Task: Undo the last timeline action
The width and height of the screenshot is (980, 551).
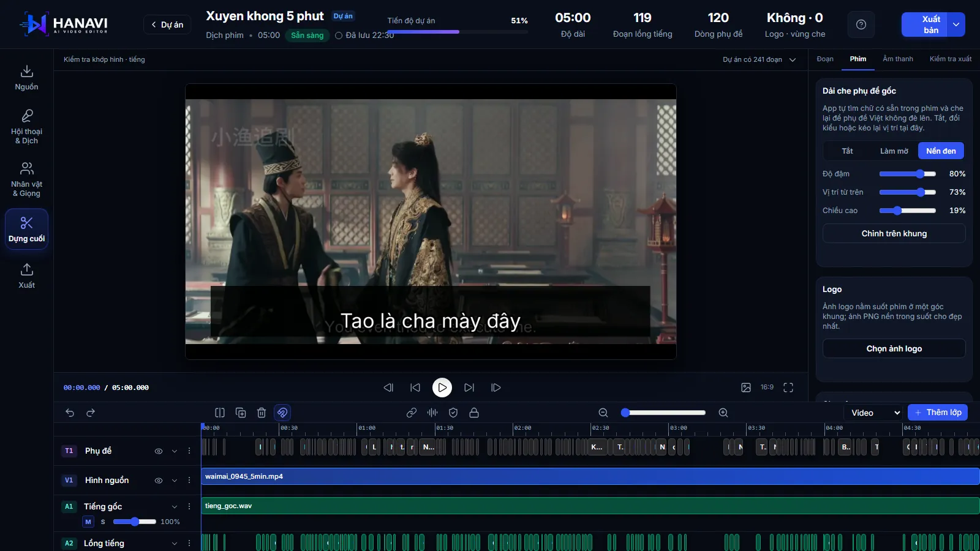Action: (x=70, y=413)
